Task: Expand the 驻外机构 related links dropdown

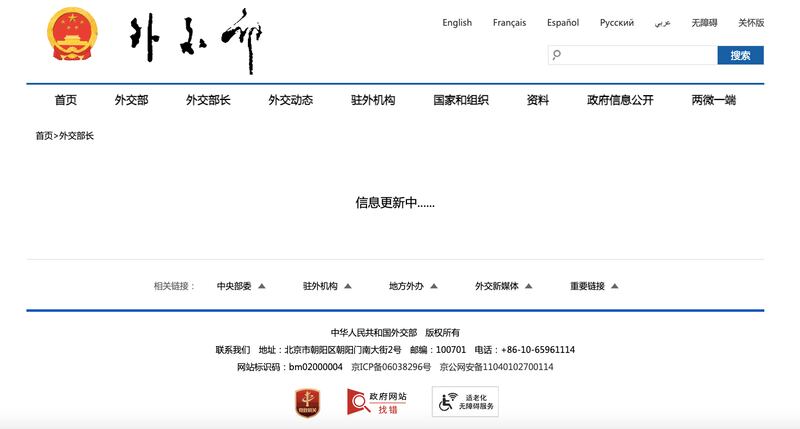Action: (x=327, y=286)
